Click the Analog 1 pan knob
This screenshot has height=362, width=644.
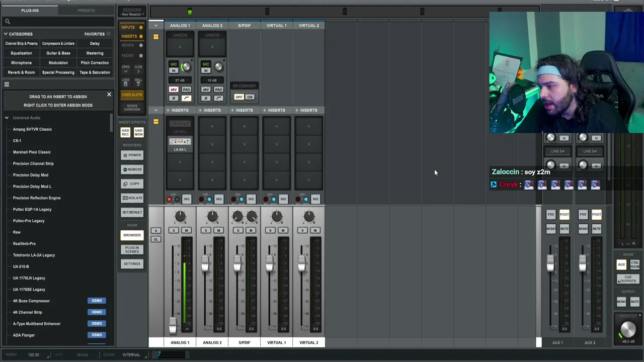coord(180,217)
